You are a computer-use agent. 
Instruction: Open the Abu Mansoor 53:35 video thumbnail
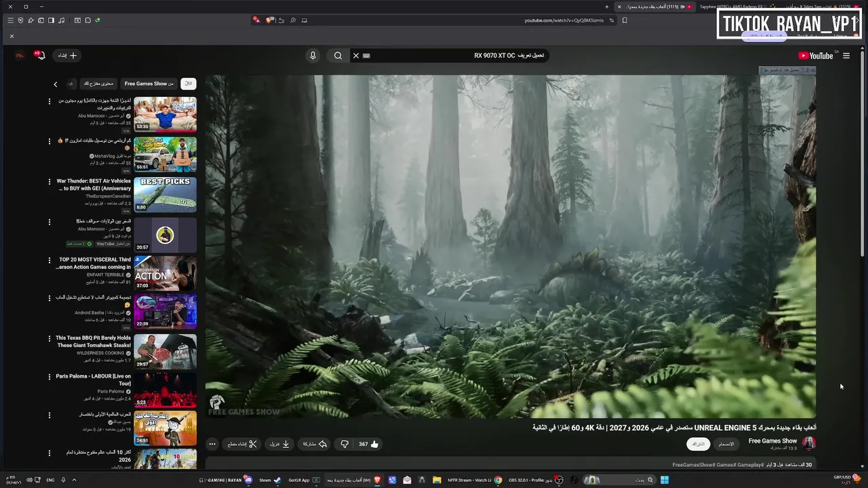click(165, 114)
